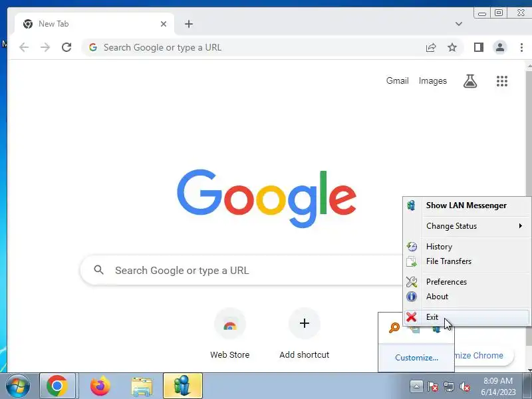The width and height of the screenshot is (532, 399).
Task: Bookmark this tab with the star
Action: click(x=452, y=47)
